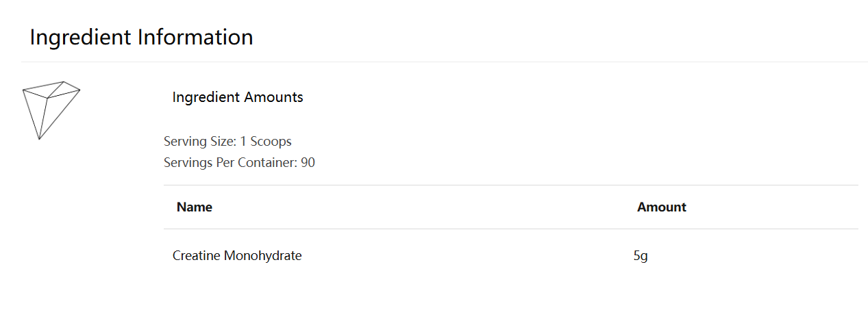Select the Creatine Monohydrate table row
The image size is (868, 323).
point(411,256)
